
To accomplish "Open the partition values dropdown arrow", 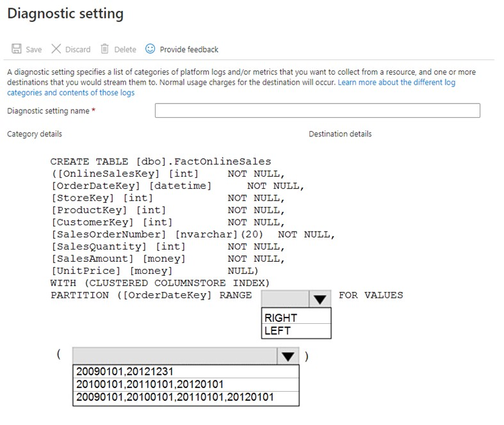I will 288,356.
